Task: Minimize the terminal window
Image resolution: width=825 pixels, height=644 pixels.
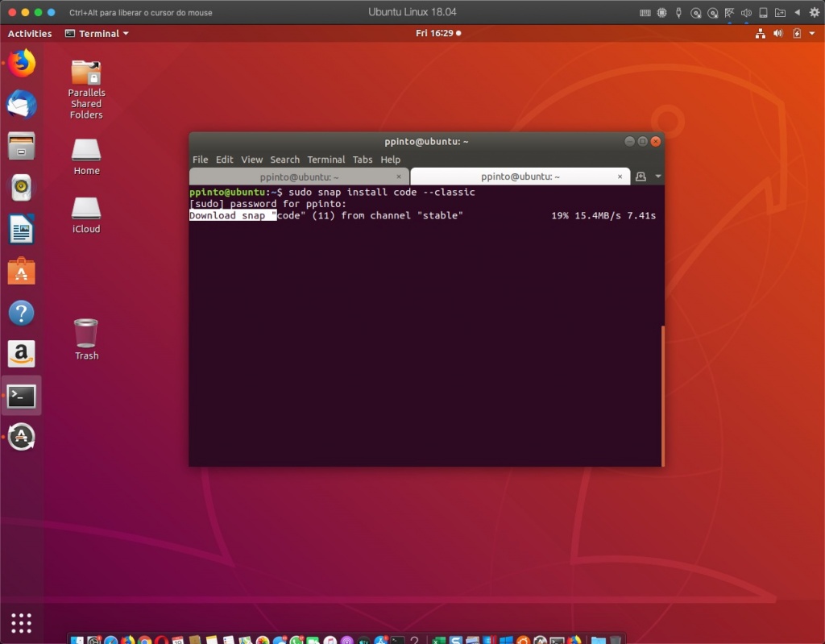Action: (629, 141)
